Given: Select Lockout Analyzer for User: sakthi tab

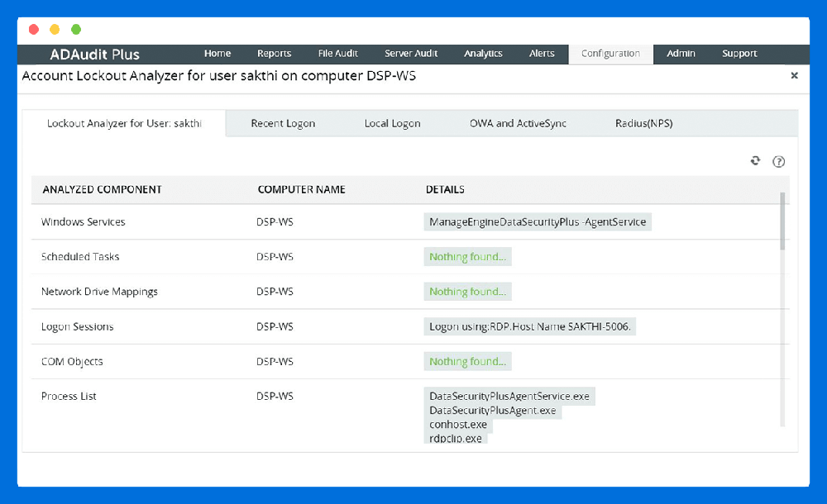Looking at the screenshot, I should coord(124,123).
